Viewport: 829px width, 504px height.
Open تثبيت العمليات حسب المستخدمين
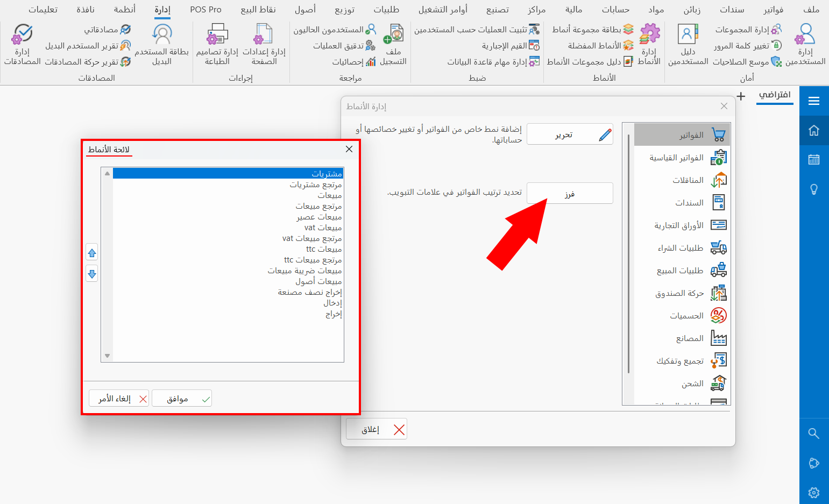(477, 30)
